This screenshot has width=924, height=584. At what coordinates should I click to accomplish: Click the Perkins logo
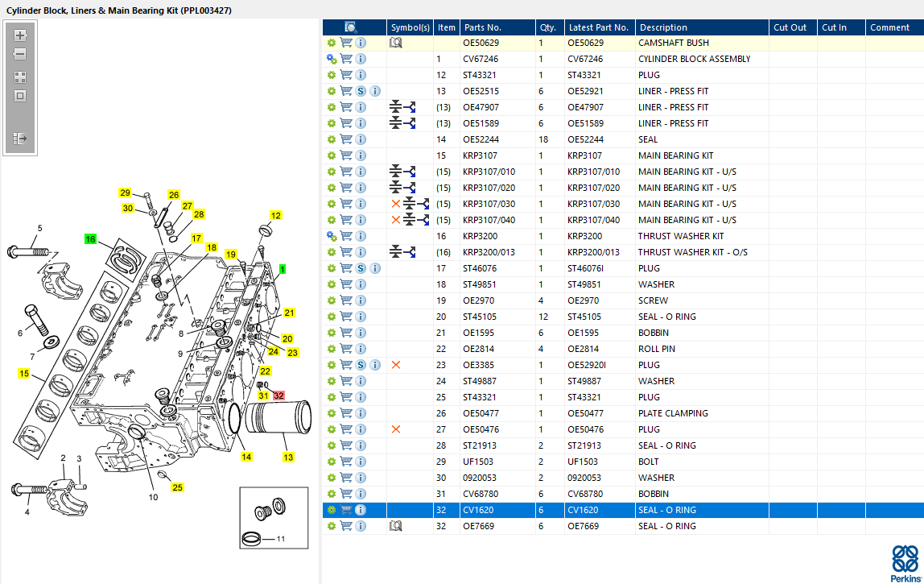click(x=905, y=563)
